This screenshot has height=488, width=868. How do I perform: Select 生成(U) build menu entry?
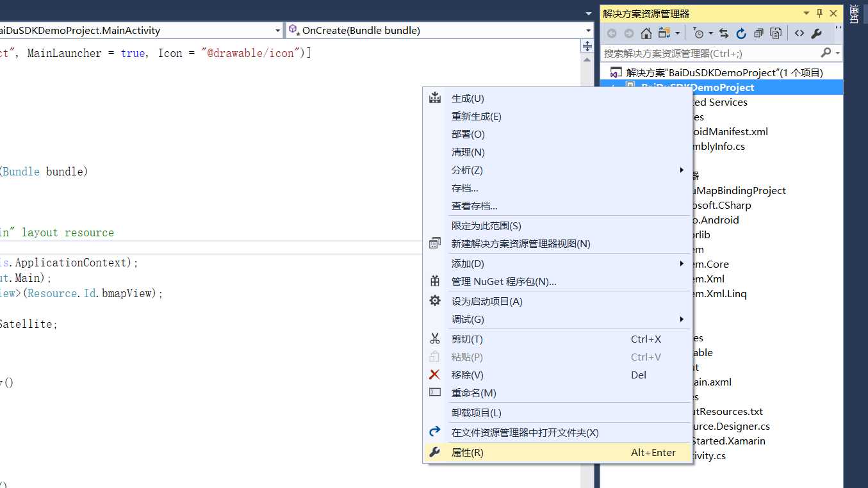click(556, 99)
